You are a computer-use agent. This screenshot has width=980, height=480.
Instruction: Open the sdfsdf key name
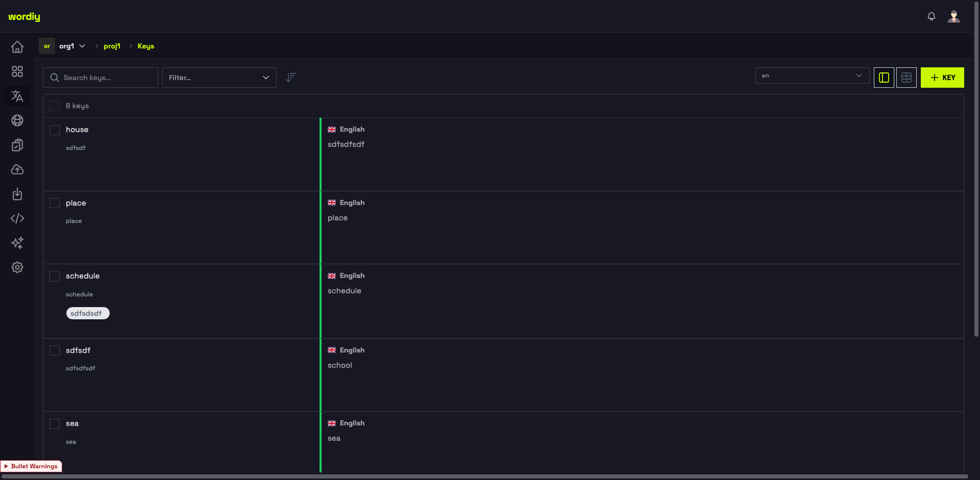78,350
